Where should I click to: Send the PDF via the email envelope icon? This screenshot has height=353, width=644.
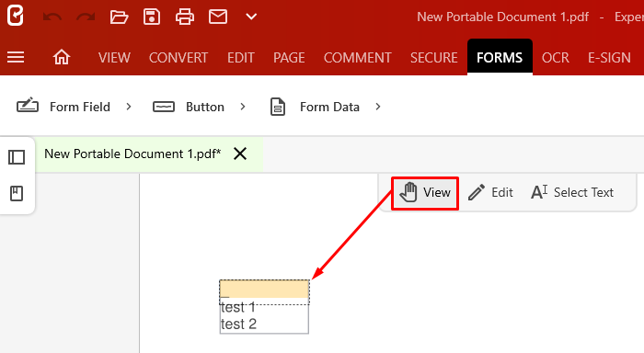218,17
